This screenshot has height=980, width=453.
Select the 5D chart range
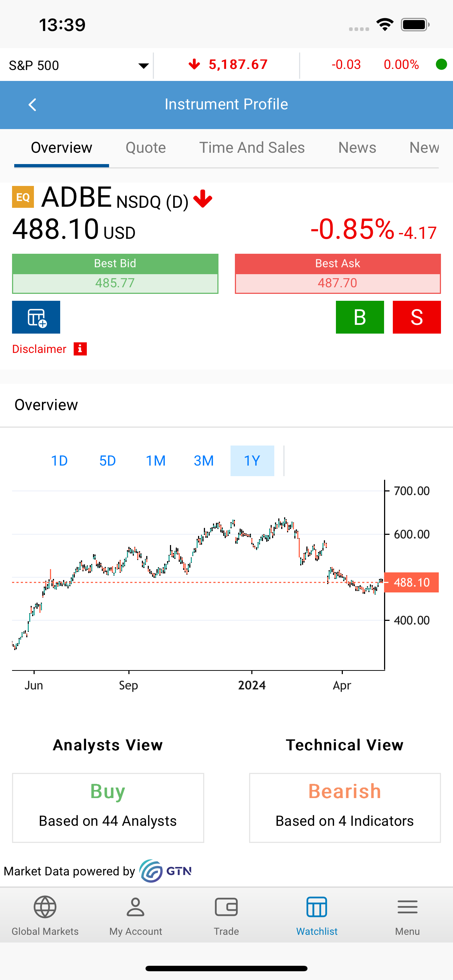[x=107, y=461]
